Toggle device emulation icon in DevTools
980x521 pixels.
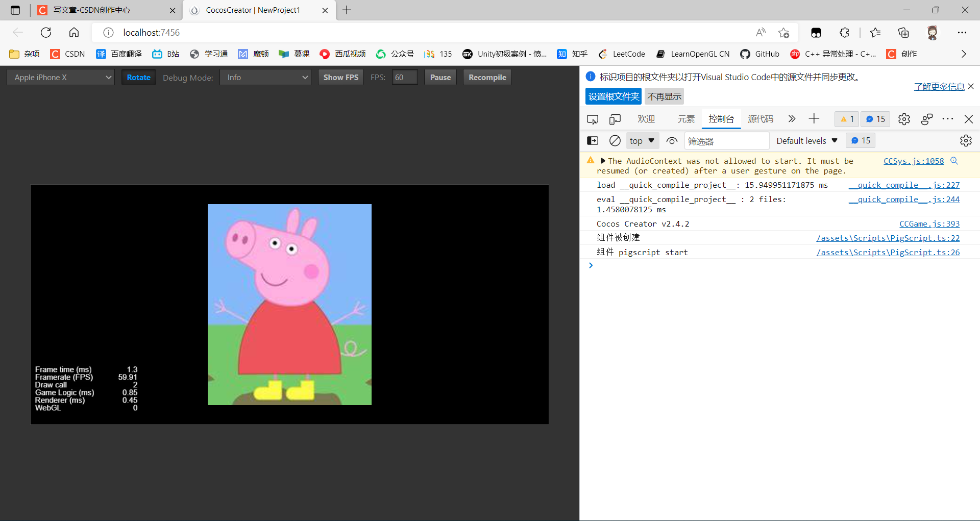(x=615, y=119)
